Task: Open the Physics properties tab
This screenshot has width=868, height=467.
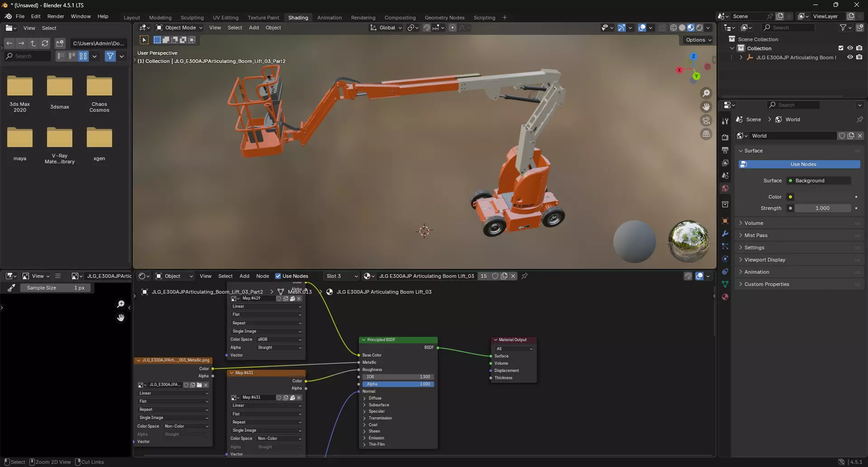Action: coord(725,259)
